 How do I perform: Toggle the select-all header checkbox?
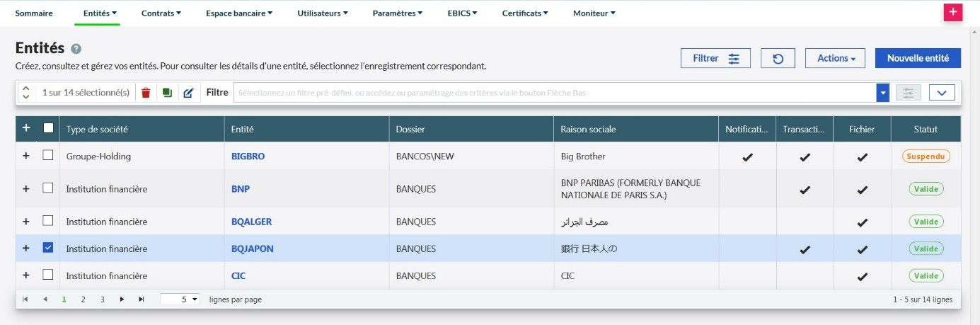(48, 128)
